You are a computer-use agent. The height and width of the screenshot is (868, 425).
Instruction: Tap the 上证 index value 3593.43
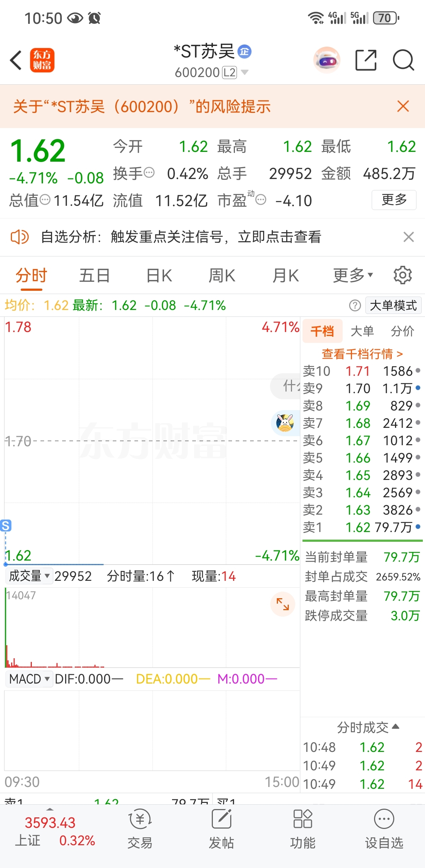click(x=50, y=823)
